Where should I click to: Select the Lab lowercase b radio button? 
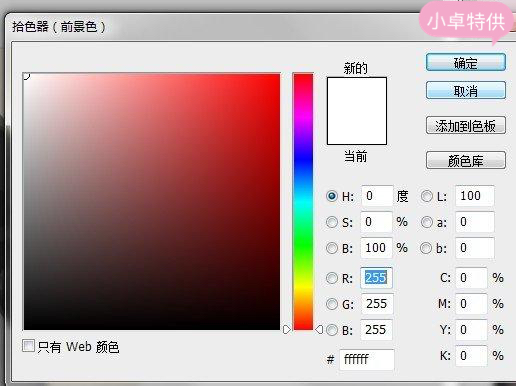point(426,248)
